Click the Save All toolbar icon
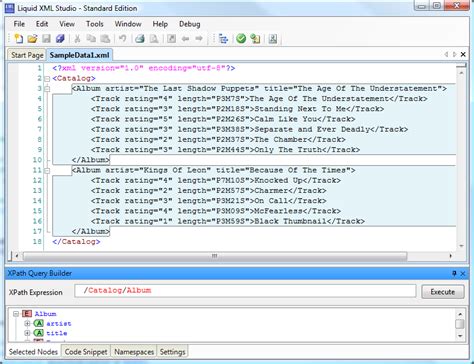The height and width of the screenshot is (364, 474). coord(60,39)
